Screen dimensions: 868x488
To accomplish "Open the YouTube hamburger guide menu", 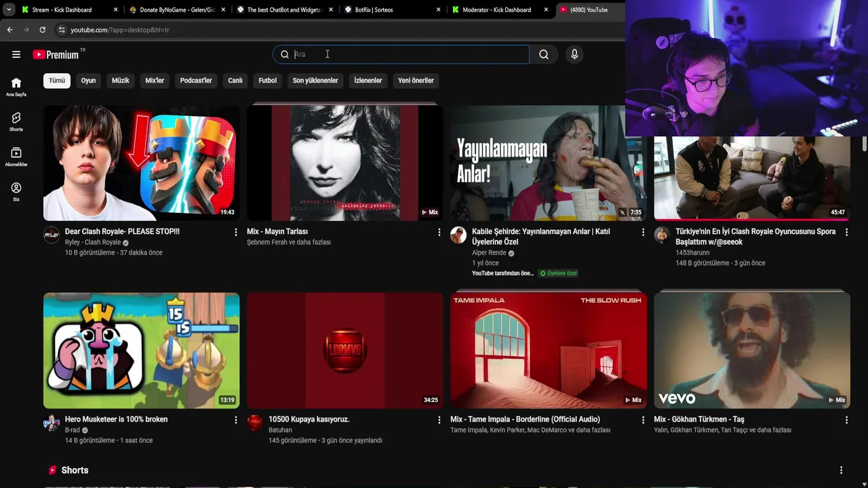I will pos(16,54).
